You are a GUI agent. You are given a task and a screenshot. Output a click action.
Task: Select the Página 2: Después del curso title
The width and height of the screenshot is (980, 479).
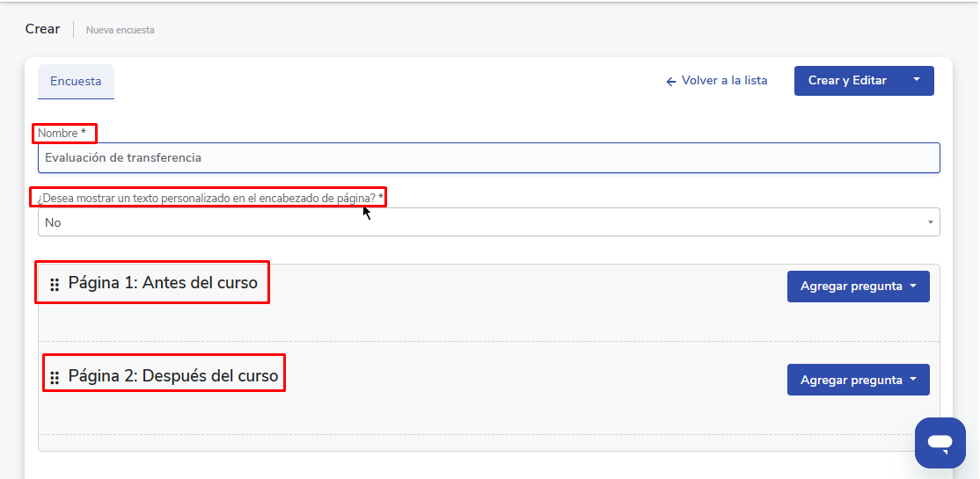173,376
